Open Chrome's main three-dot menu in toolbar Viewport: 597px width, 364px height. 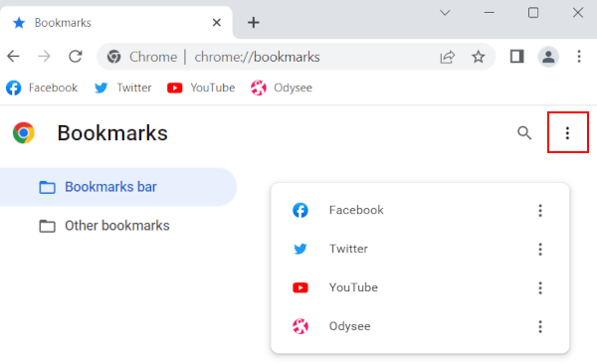click(x=579, y=57)
